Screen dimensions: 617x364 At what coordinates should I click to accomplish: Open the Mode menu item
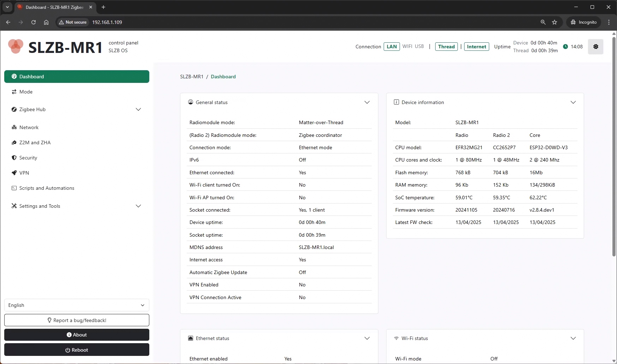click(x=26, y=92)
